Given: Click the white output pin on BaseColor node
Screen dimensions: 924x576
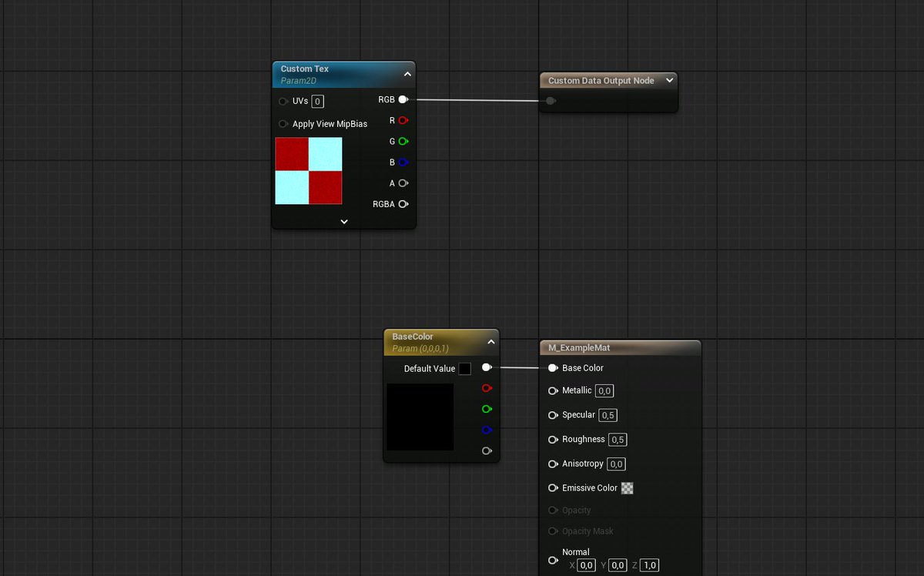Looking at the screenshot, I should pos(486,367).
